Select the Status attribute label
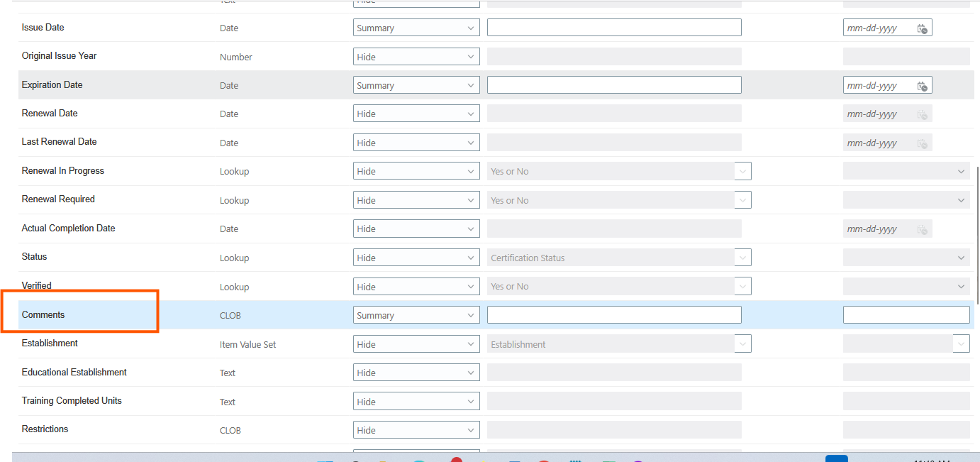This screenshot has height=462, width=980. pos(34,257)
